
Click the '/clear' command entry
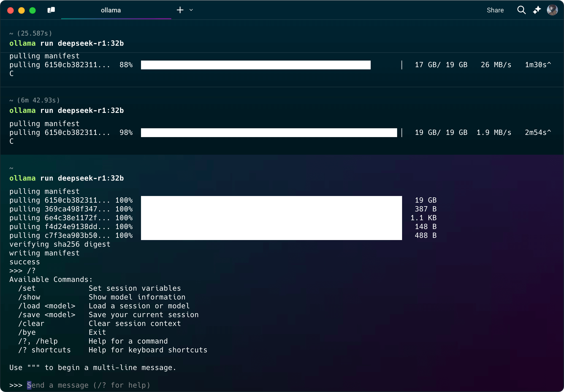[x=31, y=323]
